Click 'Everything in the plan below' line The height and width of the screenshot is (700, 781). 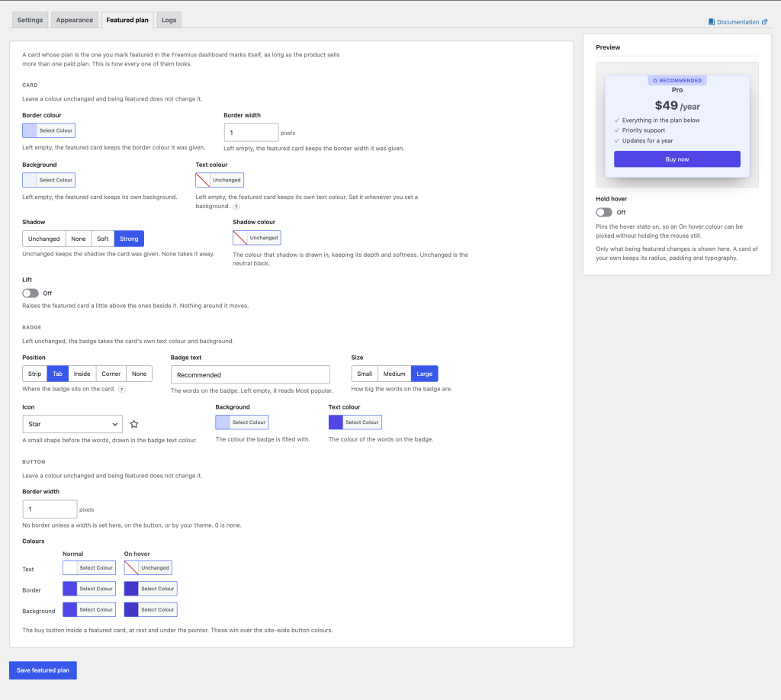[660, 120]
